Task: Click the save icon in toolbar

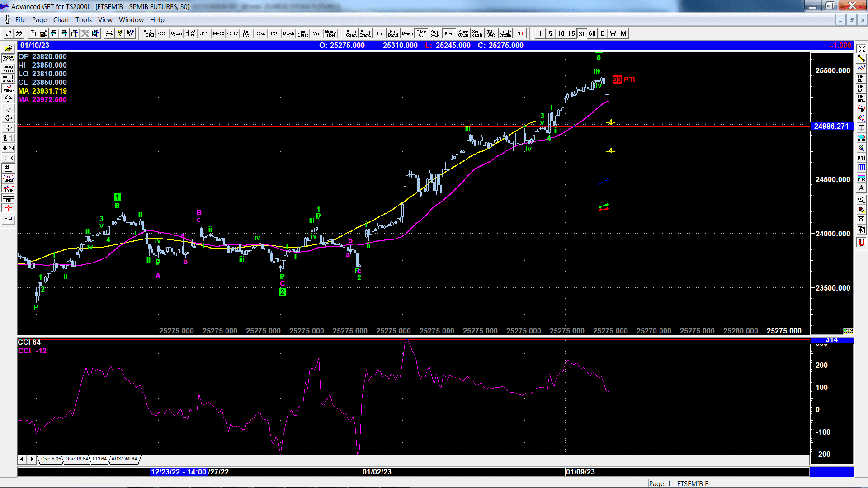Action: point(43,33)
